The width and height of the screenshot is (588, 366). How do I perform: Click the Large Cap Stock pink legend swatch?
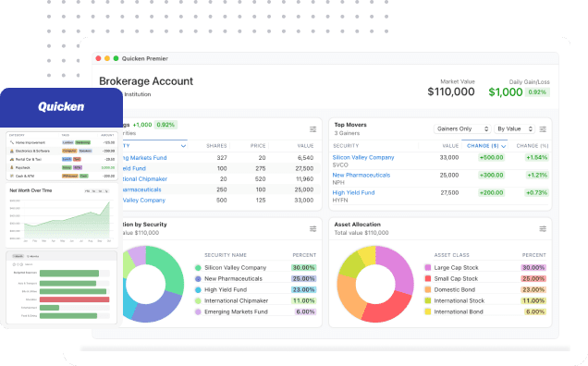click(428, 268)
